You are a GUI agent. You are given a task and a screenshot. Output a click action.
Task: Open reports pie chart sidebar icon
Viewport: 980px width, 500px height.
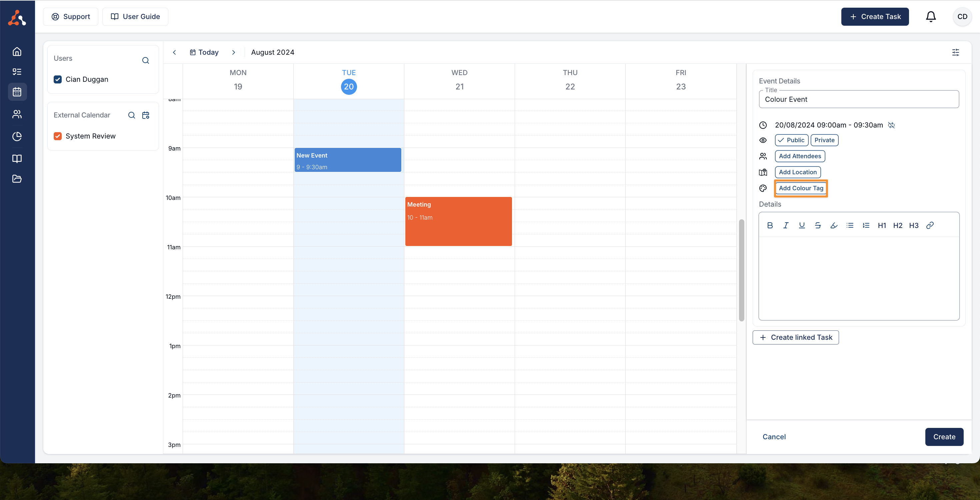17,136
